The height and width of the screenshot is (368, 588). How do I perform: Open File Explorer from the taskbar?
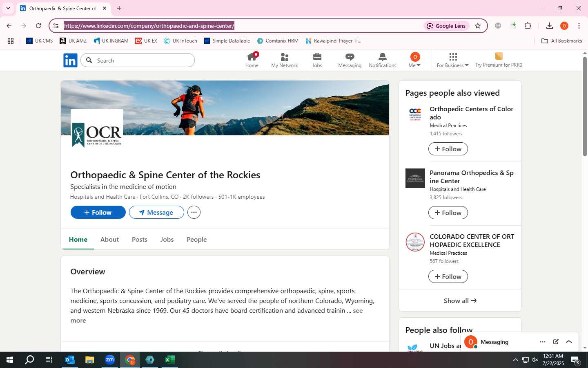pyautogui.click(x=89, y=360)
